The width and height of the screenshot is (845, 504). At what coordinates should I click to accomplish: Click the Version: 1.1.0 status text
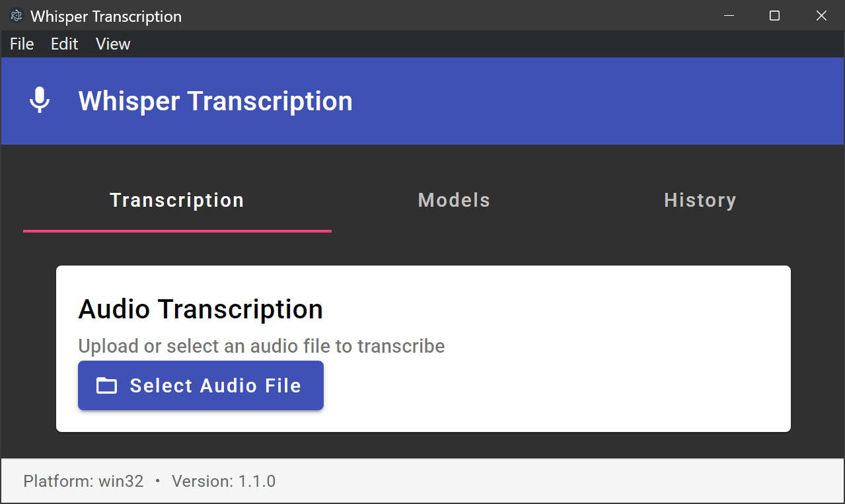tap(223, 481)
